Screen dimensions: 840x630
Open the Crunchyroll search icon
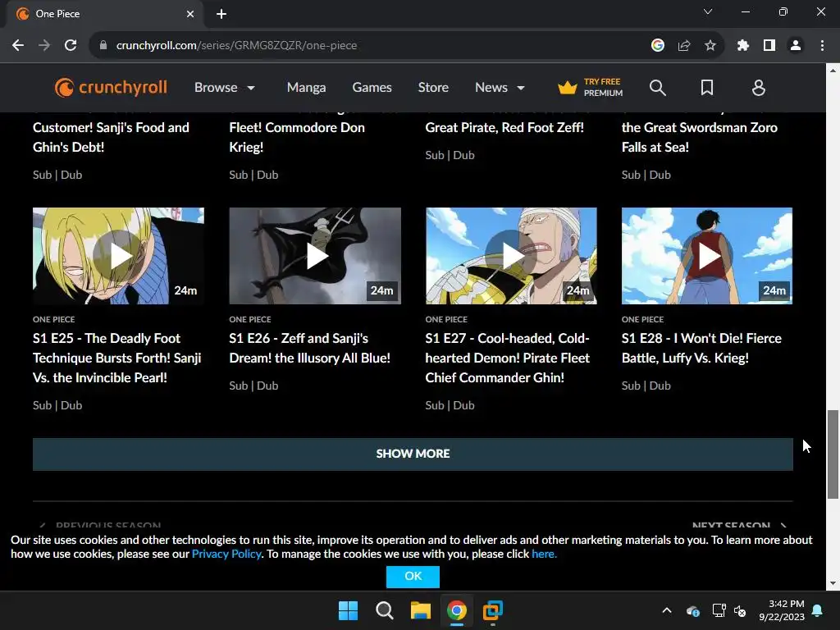pyautogui.click(x=657, y=87)
